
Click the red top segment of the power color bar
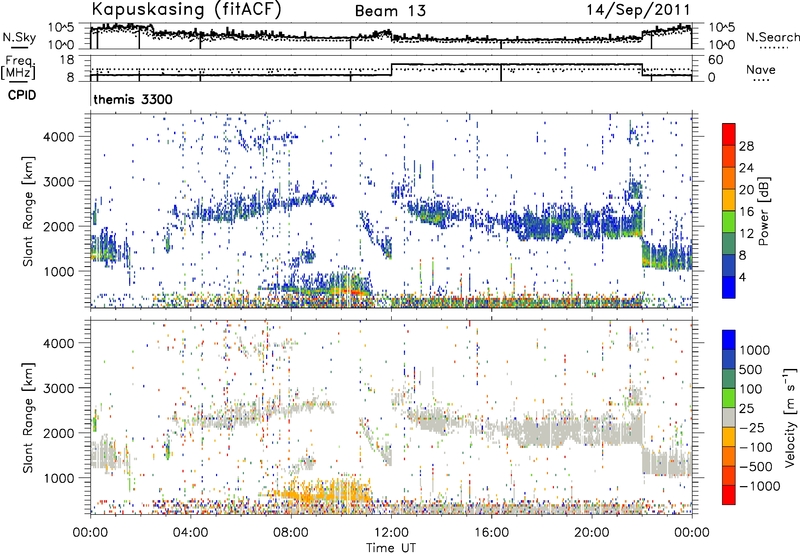tap(729, 134)
